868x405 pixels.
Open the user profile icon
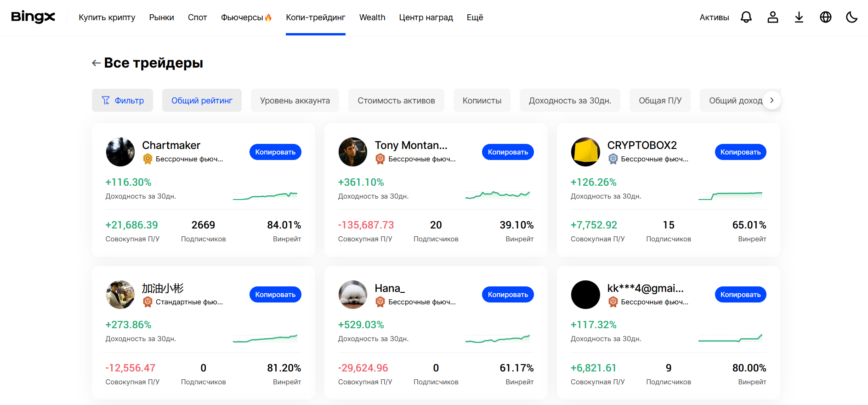[x=773, y=17]
